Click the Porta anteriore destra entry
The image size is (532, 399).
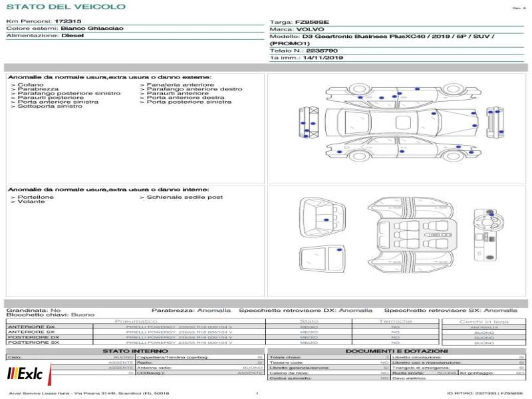tap(186, 97)
